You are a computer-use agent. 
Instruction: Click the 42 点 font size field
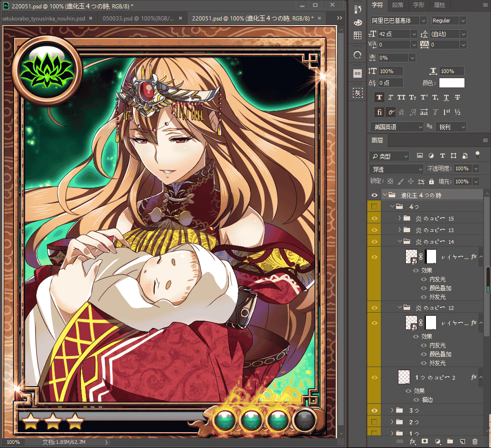(394, 34)
